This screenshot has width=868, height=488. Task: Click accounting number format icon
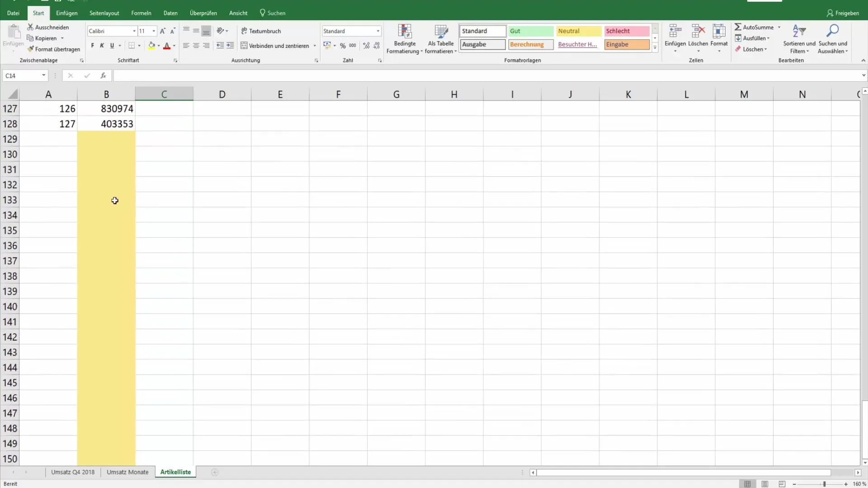327,46
